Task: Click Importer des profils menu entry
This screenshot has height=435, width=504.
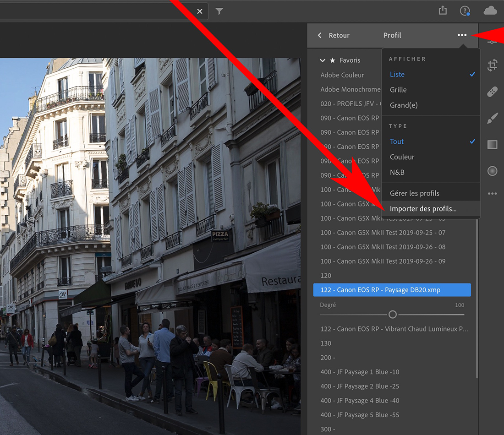Action: 423,209
